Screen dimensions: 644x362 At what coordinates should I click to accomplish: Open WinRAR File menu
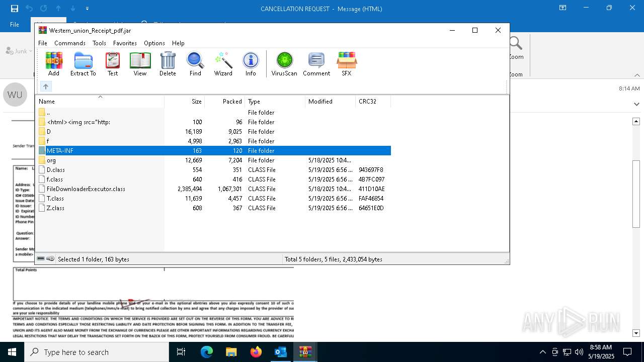43,43
